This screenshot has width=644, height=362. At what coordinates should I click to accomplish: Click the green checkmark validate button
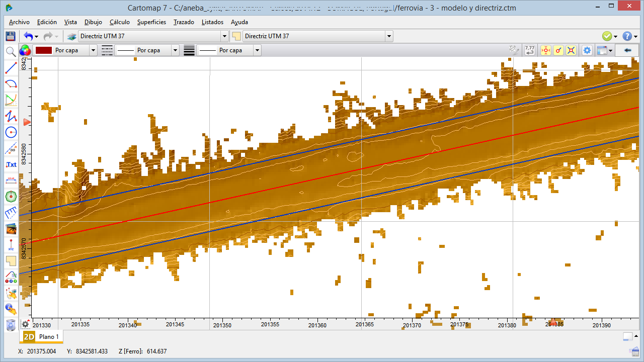coord(606,36)
